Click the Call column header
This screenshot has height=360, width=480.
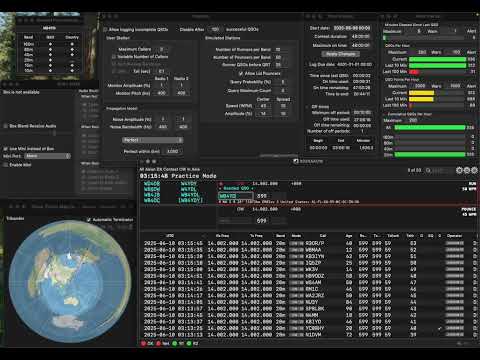pos(323,236)
